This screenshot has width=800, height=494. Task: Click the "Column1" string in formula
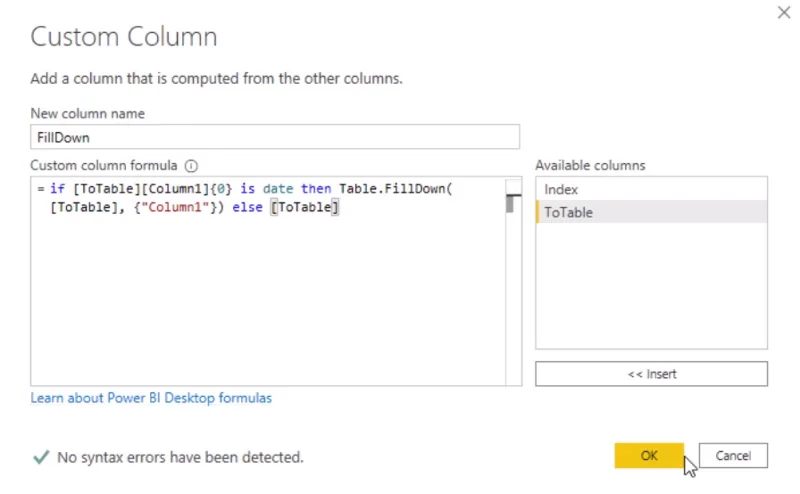[175, 207]
